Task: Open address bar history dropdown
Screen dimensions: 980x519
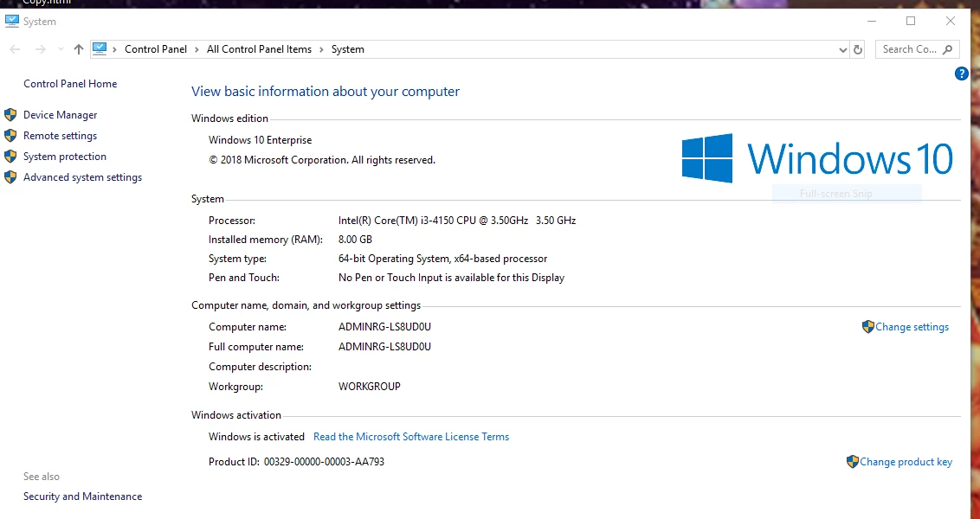Action: coord(842,50)
